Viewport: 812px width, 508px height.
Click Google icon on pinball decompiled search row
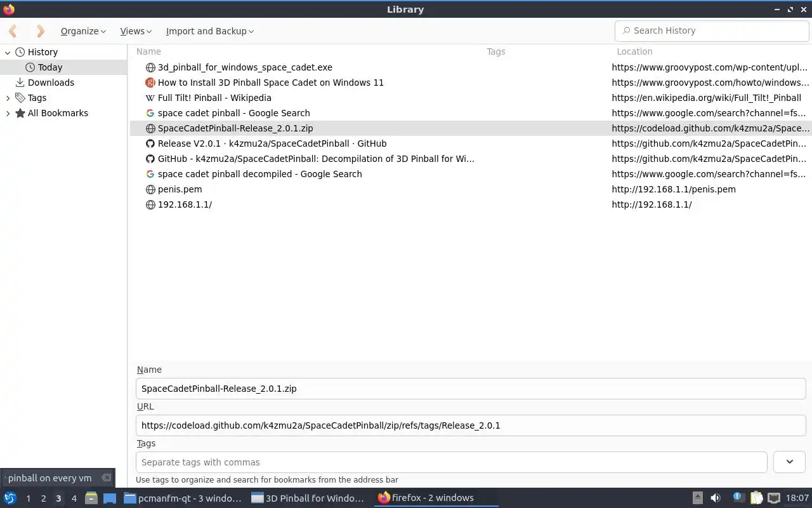pos(150,174)
